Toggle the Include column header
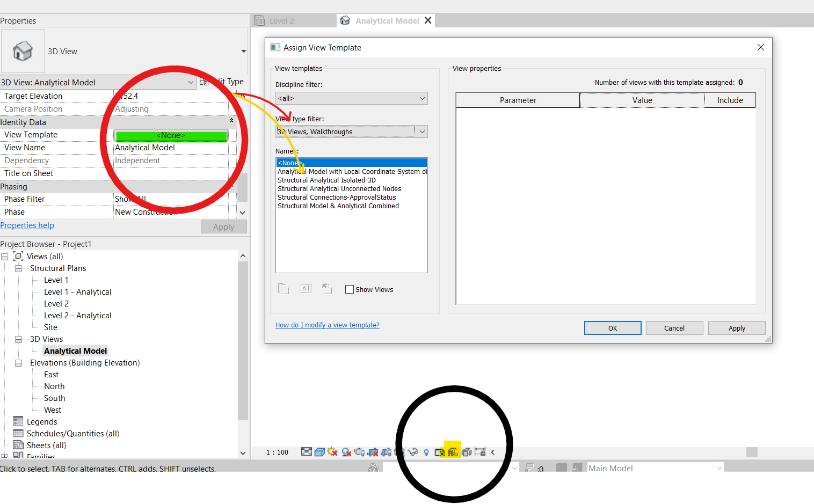 [730, 100]
